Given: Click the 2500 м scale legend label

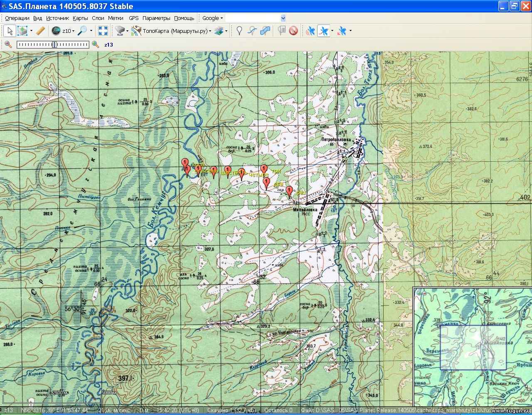Looking at the screenshot, I should click(x=59, y=393).
